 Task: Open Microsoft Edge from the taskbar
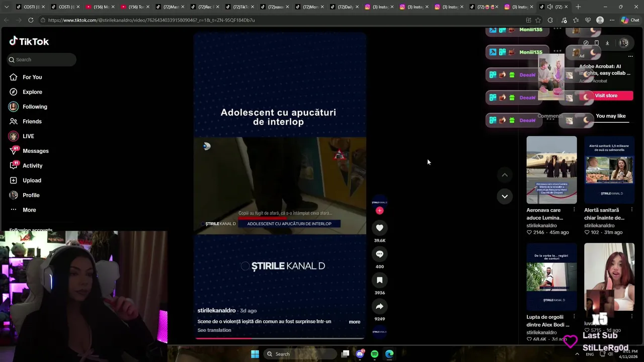(x=389, y=354)
